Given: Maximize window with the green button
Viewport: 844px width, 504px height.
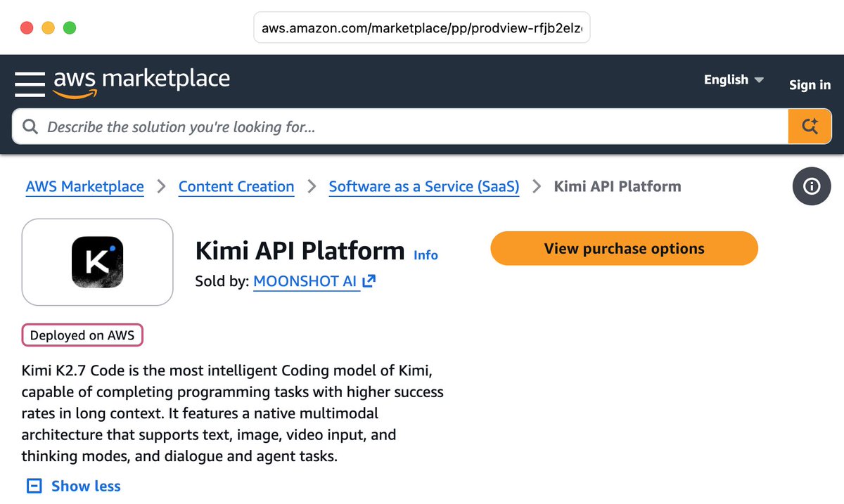Looking at the screenshot, I should click(70, 28).
